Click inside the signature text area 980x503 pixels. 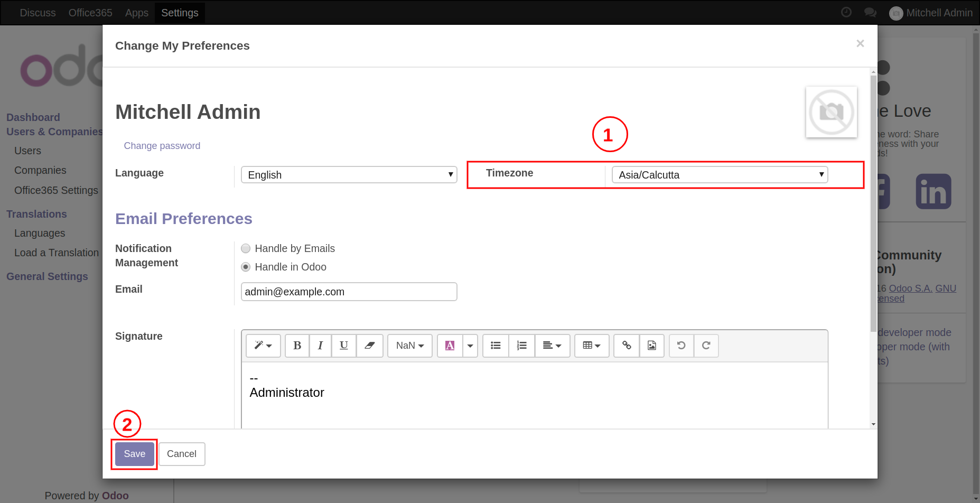(535, 395)
